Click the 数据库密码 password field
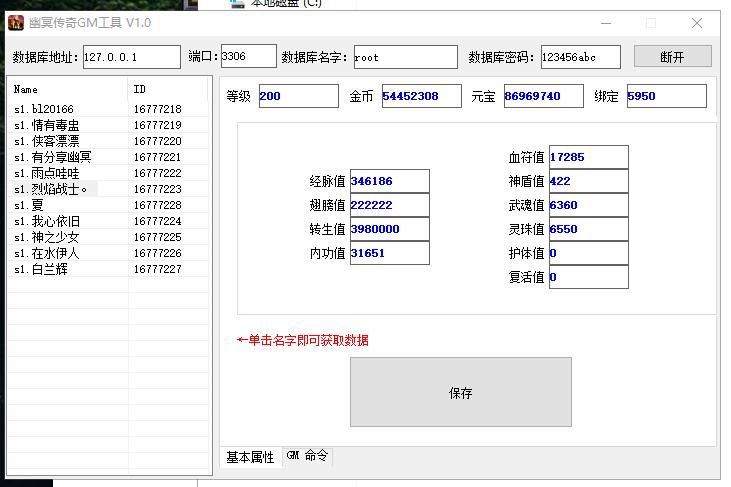731x487 pixels. click(x=580, y=57)
